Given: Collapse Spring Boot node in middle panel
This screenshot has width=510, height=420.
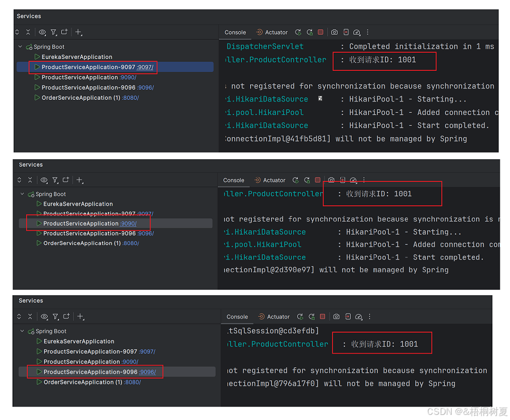Looking at the screenshot, I should click(x=22, y=194).
